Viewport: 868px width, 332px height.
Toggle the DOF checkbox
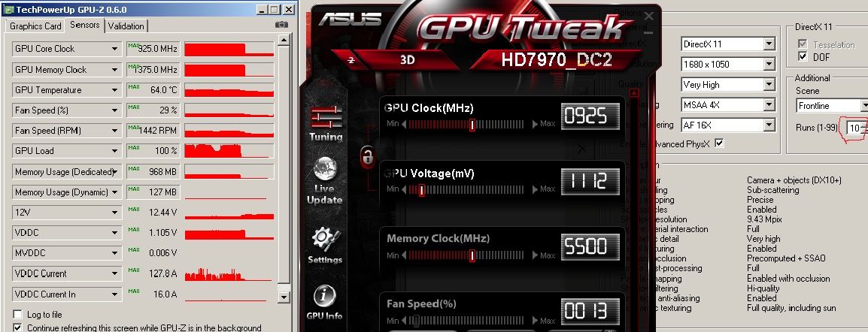pyautogui.click(x=803, y=56)
